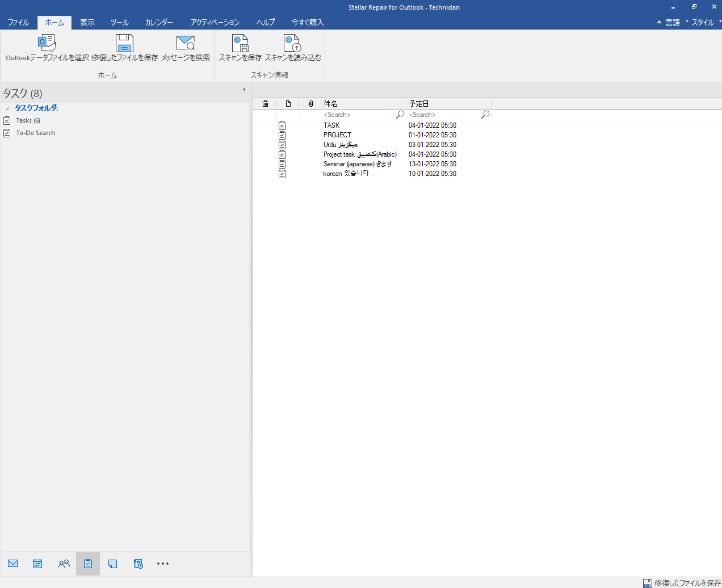This screenshot has width=722, height=588.
Task: Click the Outlook data file select icon
Action: tap(47, 43)
